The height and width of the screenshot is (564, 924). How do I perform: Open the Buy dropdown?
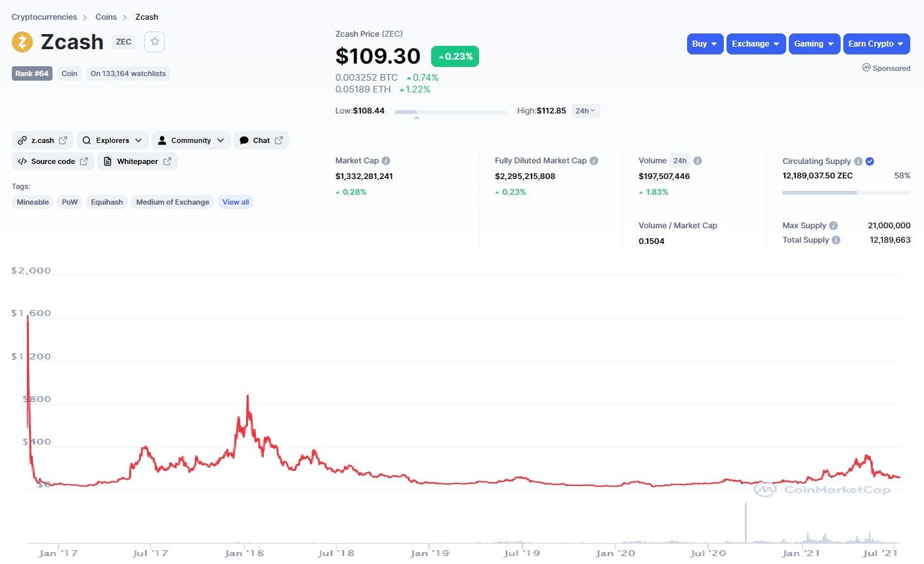point(705,44)
